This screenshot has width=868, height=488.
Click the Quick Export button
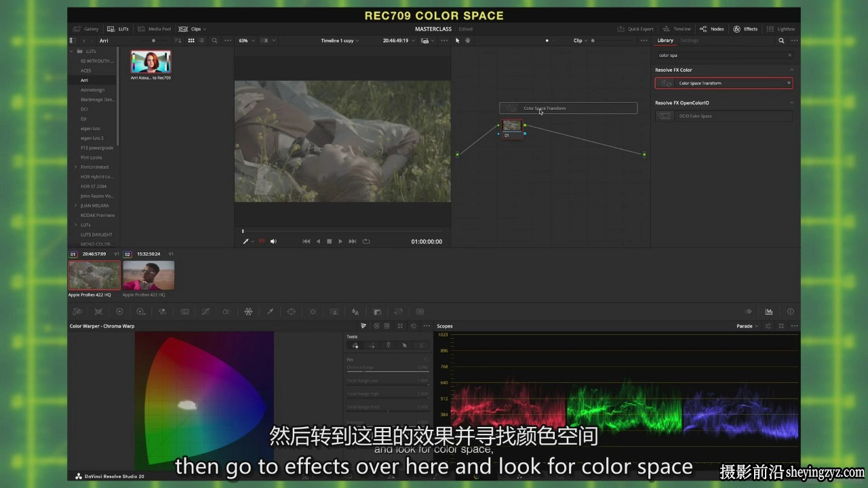[x=635, y=29]
